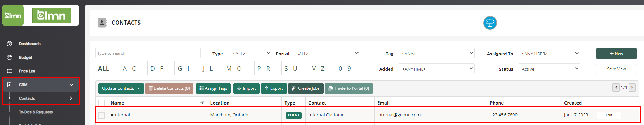Viewport: 644px width, 125px height.
Task: Expand the Contacts submenu arrow
Action: pos(71,98)
